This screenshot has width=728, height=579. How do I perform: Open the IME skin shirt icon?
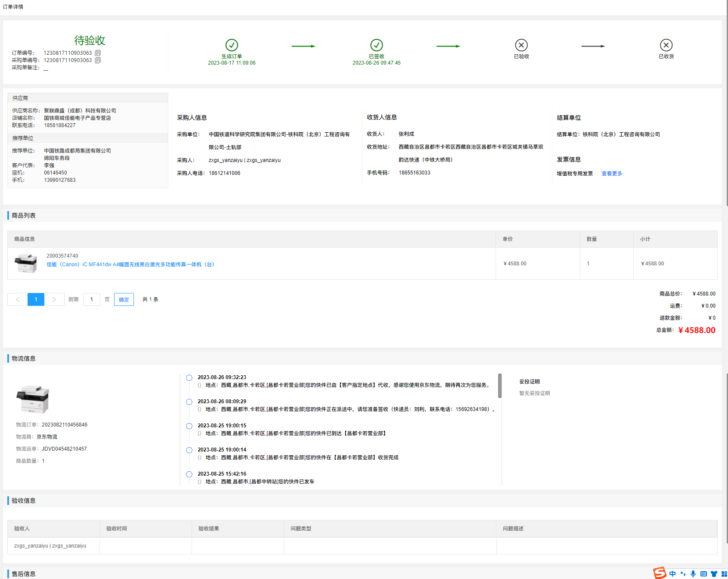click(x=714, y=574)
